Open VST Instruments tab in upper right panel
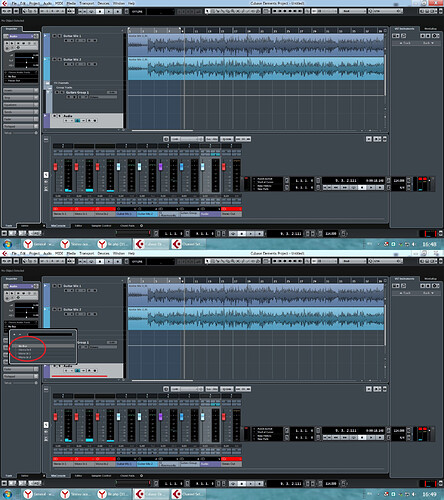This screenshot has height=500, width=444. tap(404, 29)
